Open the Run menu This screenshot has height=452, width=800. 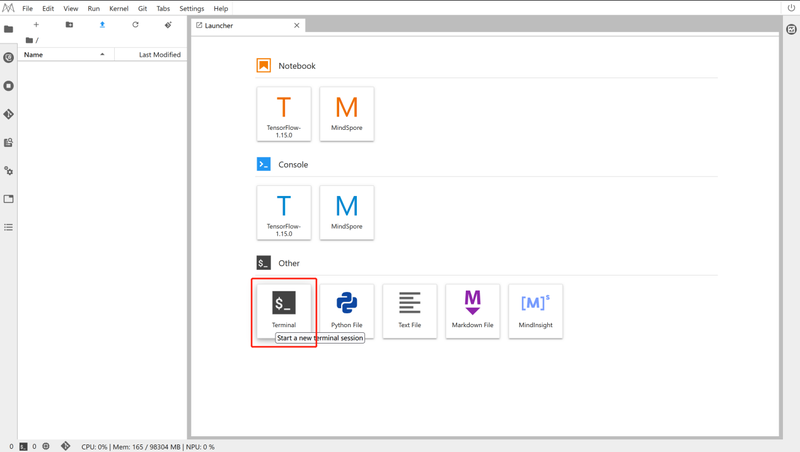coord(93,9)
